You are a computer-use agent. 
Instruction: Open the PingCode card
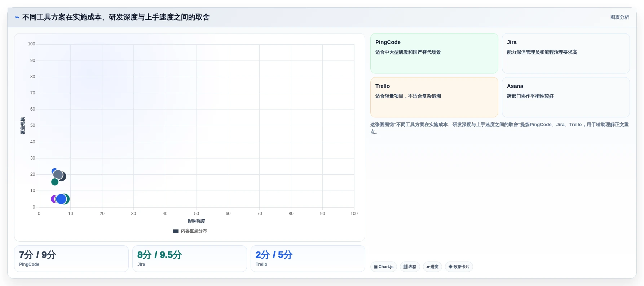434,53
